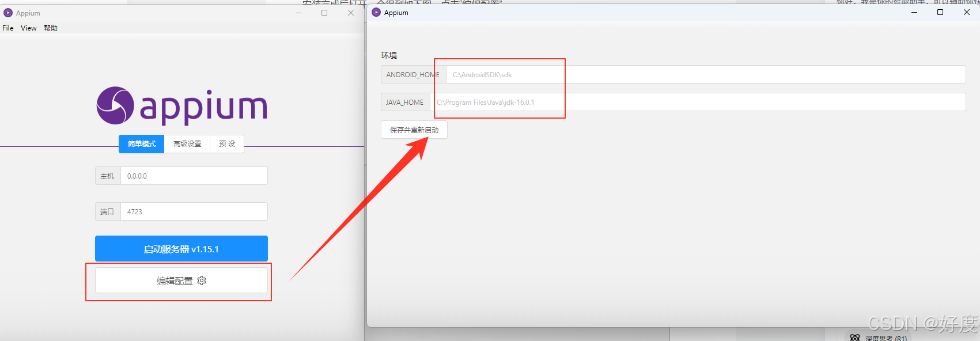This screenshot has height=341, width=980.
Task: Open the View menu
Action: click(29, 28)
